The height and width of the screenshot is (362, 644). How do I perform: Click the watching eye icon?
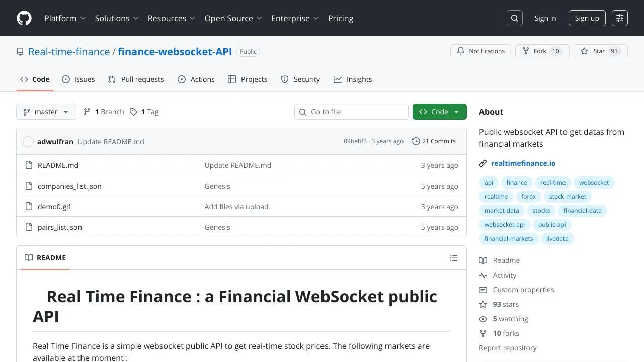point(483,319)
